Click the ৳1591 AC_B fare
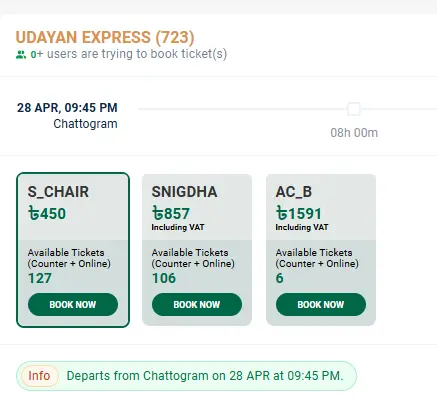This screenshot has height=401, width=437. click(x=299, y=213)
